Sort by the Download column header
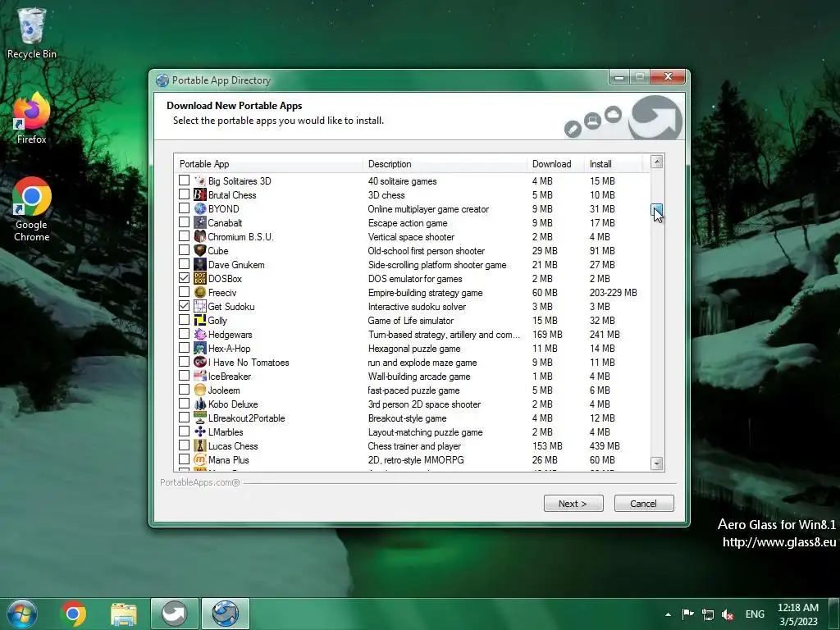The image size is (840, 630). click(x=555, y=164)
